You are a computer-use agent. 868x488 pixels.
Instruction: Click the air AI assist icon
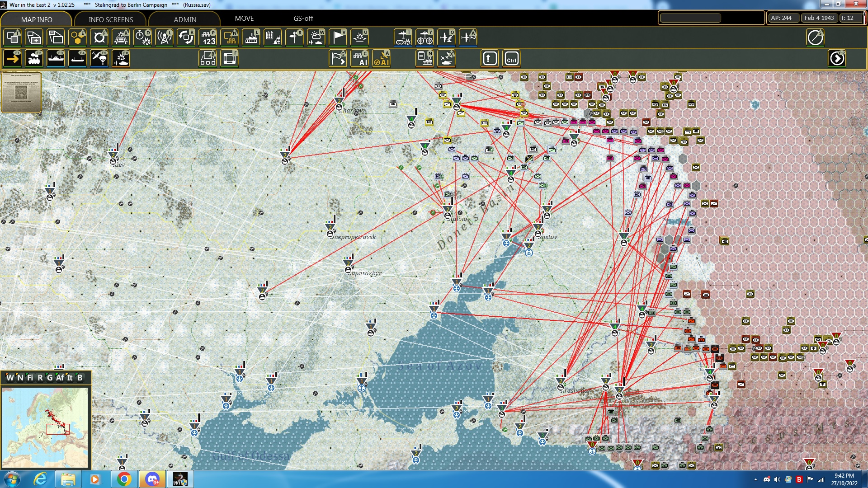point(381,59)
